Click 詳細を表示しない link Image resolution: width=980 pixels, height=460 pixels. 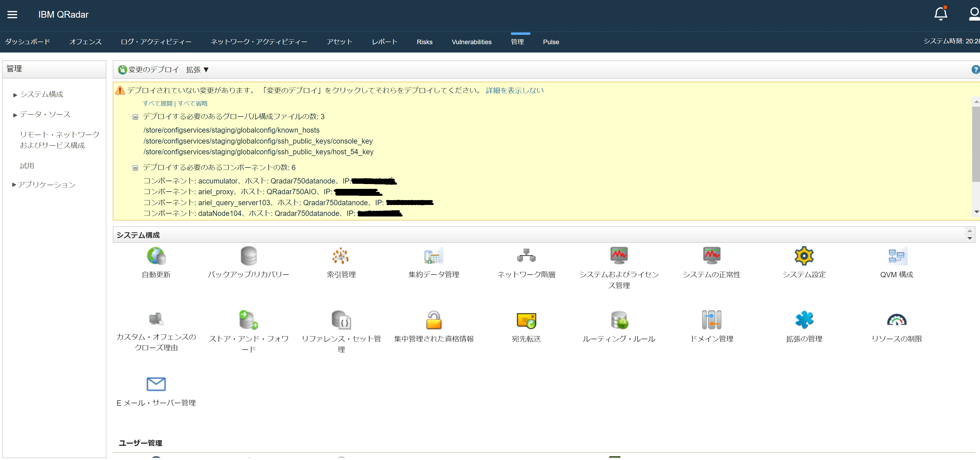point(514,91)
